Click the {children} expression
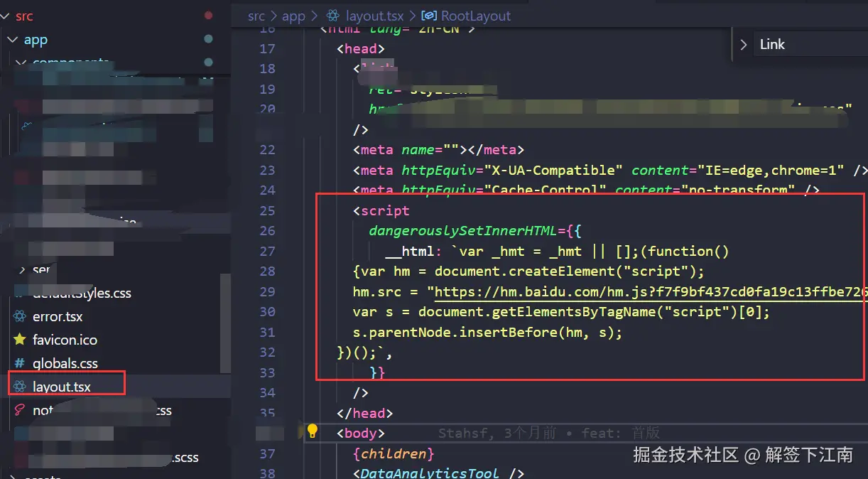 394,453
